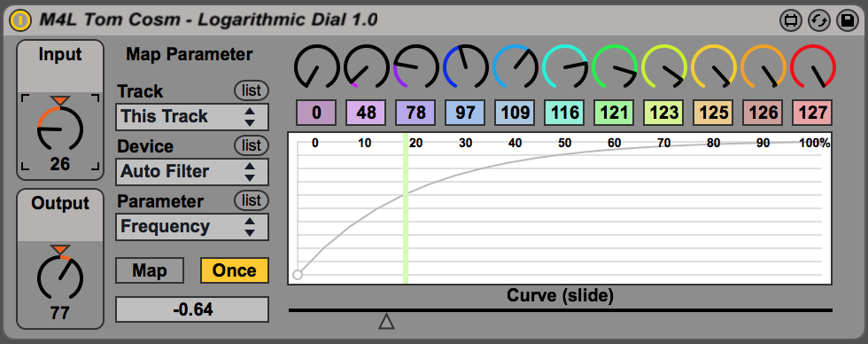Click the orange dial above value 126
868x344 pixels.
click(763, 67)
